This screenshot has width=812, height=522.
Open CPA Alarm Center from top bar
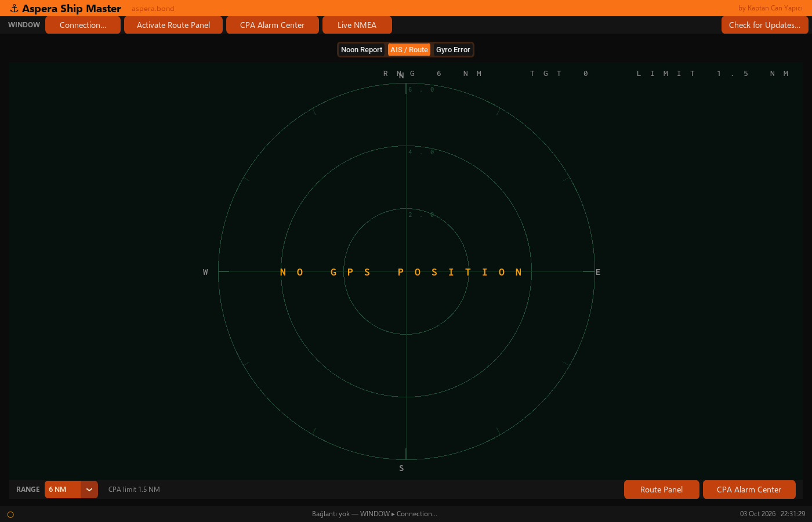(x=273, y=25)
